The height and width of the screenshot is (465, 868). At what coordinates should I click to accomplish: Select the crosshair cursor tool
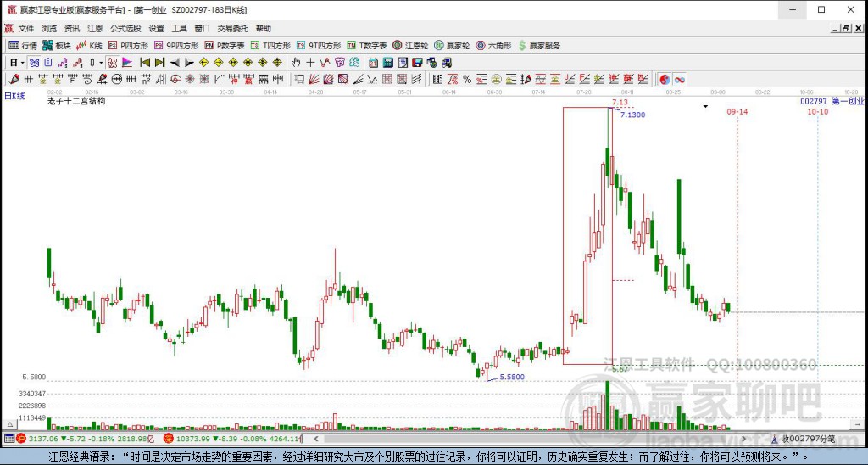pos(310,63)
